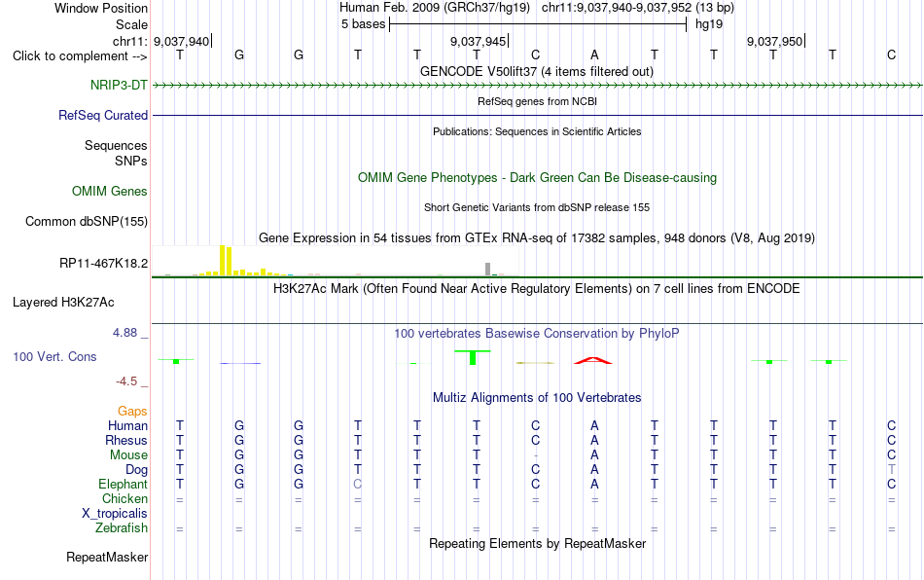Image resolution: width=924 pixels, height=580 pixels.
Task: Click the 5 bases scale bar
Action: 538,24
